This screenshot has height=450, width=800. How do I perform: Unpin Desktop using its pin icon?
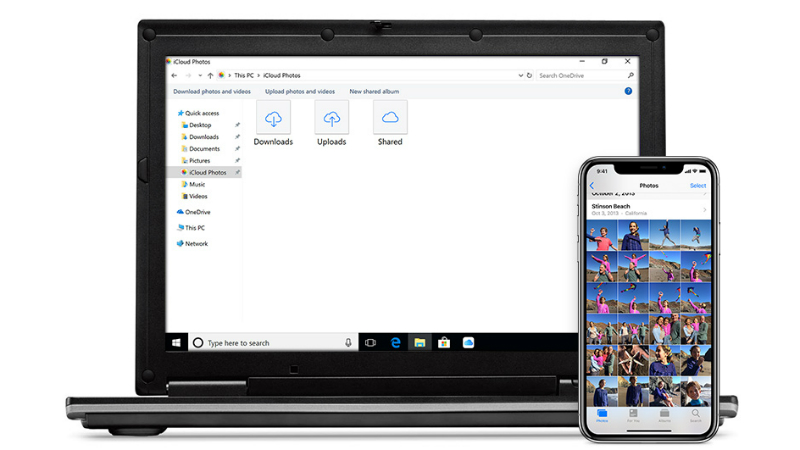237,125
